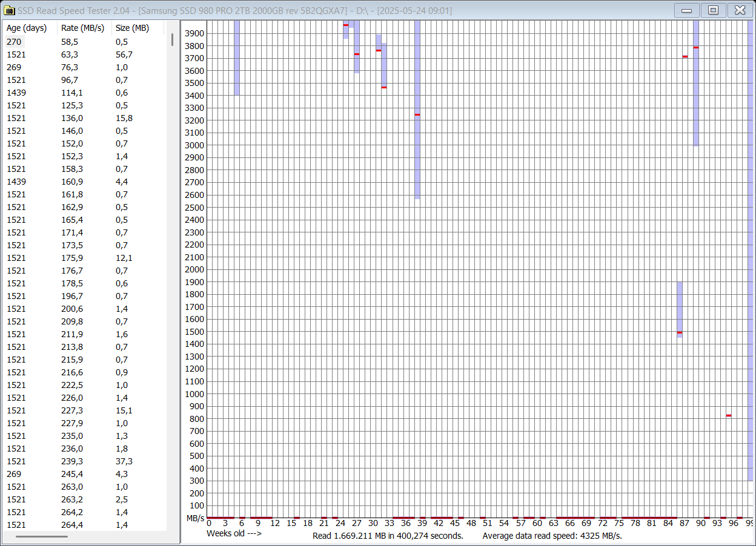This screenshot has height=546, width=756.
Task: Select the row with rate 196,7
Action: point(85,296)
